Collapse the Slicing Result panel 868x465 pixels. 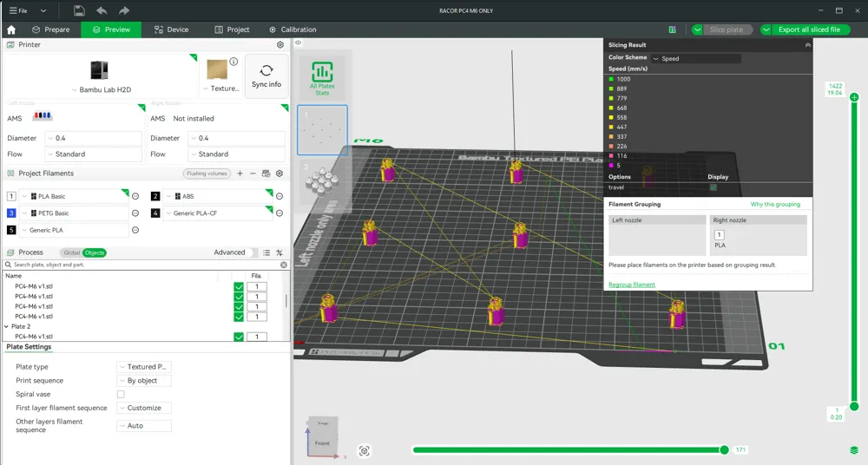point(807,45)
